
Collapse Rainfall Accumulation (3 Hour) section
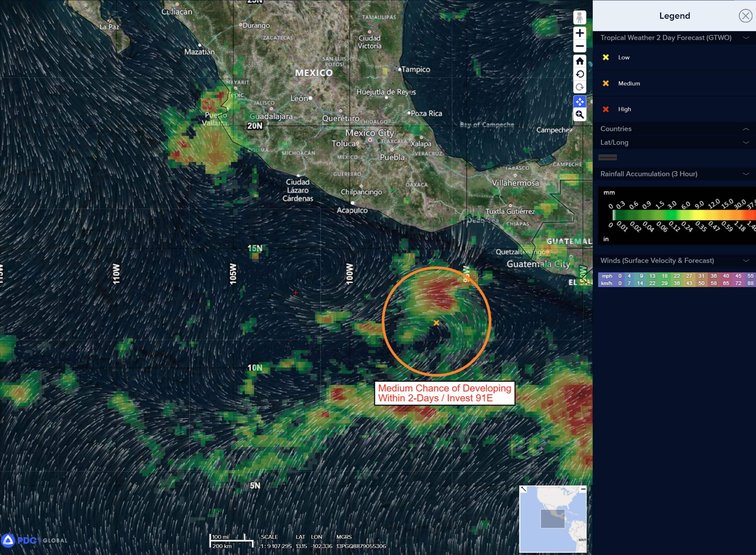tap(746, 174)
